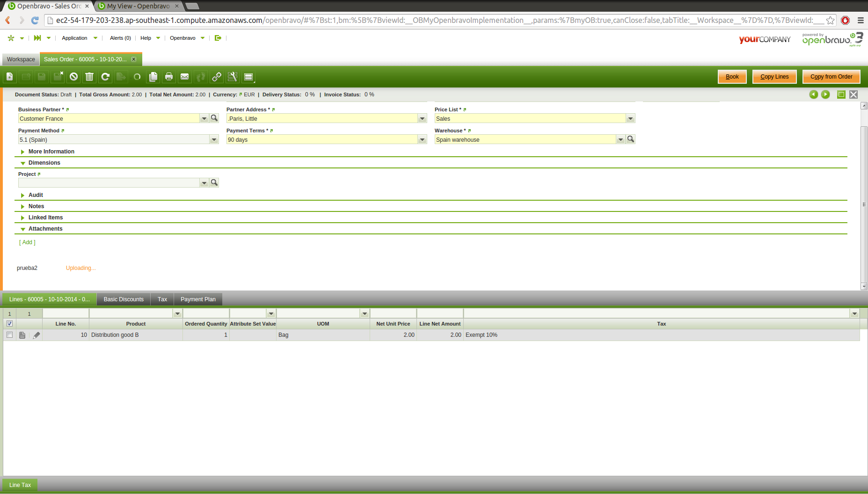
Task: Open the Payment Terms dropdown
Action: (422, 140)
